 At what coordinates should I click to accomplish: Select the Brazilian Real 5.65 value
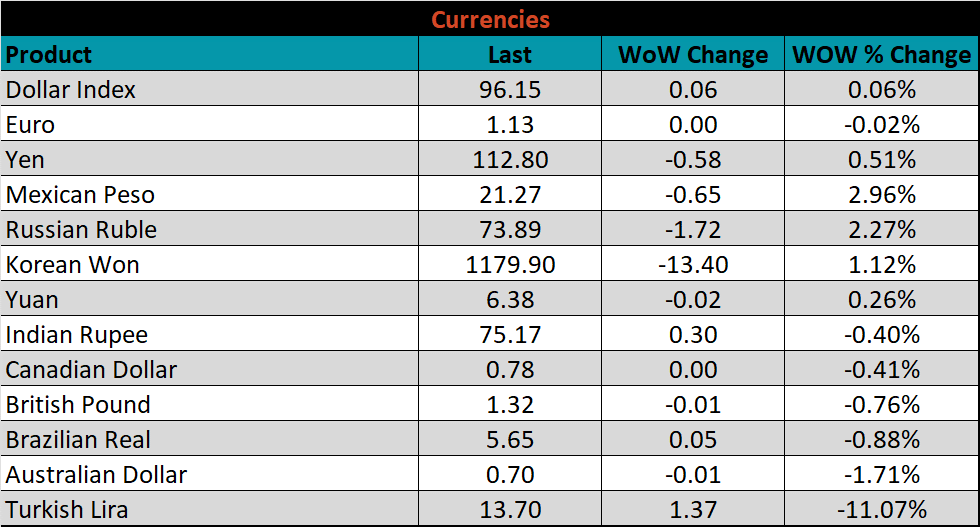coord(510,440)
